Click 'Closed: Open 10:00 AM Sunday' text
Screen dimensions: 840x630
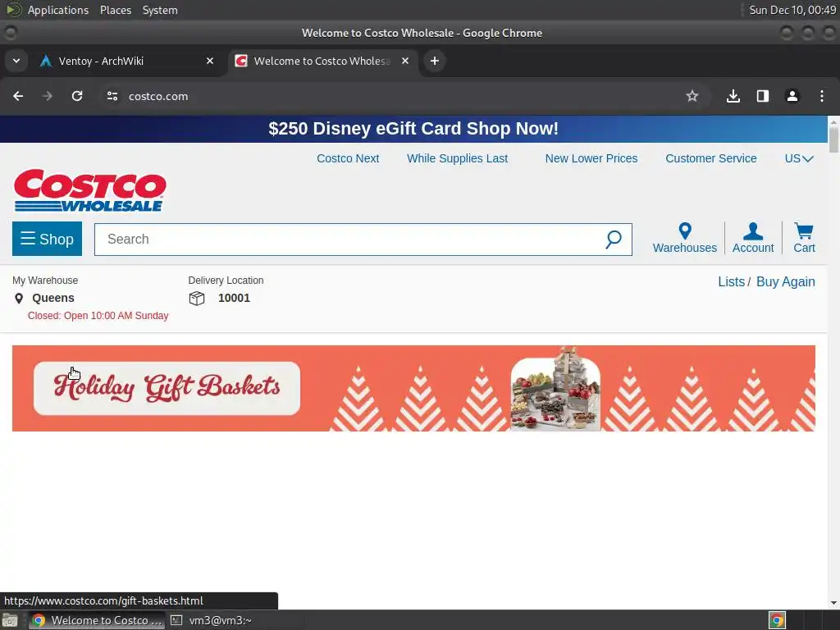coord(98,316)
